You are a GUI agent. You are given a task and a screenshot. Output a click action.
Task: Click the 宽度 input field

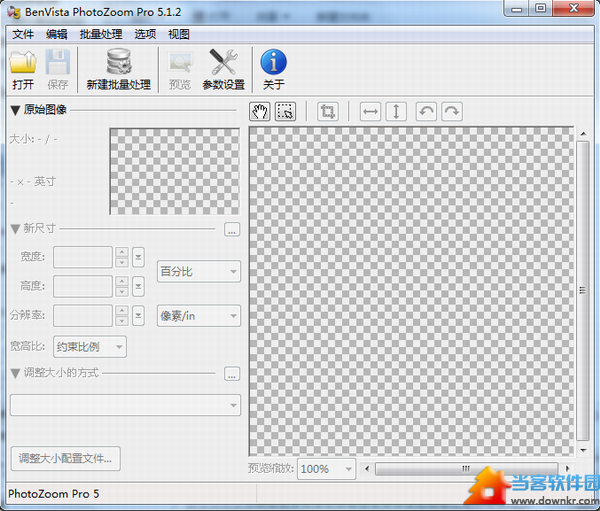coord(83,257)
